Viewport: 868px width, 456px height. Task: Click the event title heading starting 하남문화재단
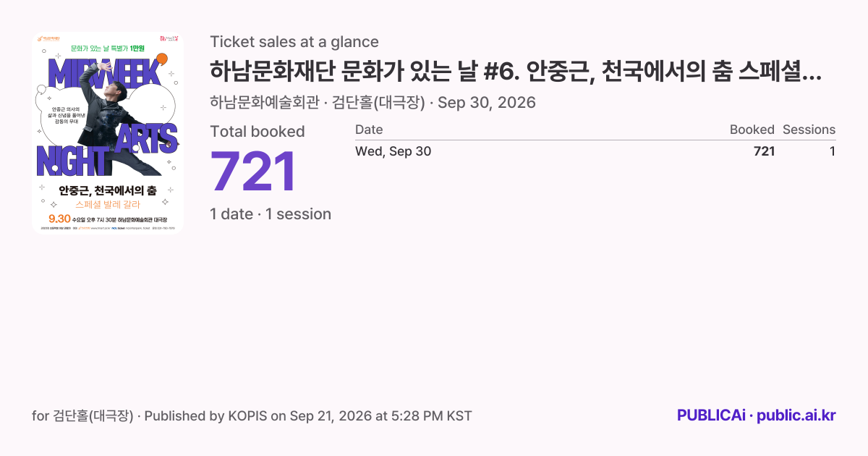click(516, 72)
